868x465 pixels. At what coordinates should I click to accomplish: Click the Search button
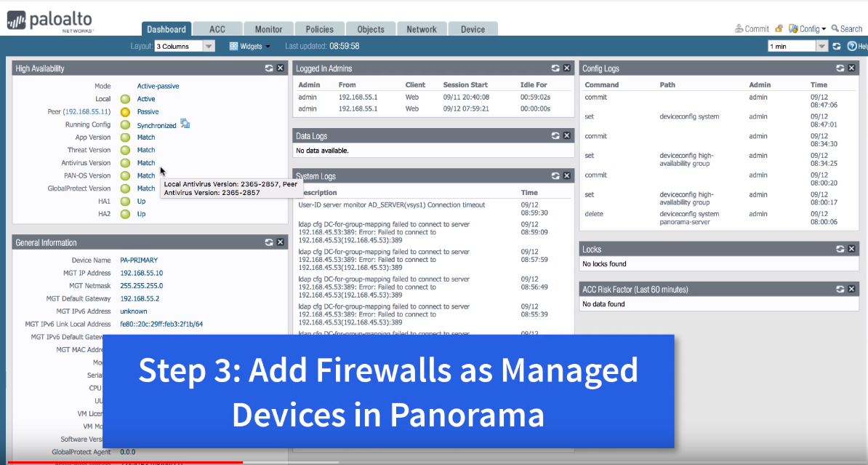846,29
